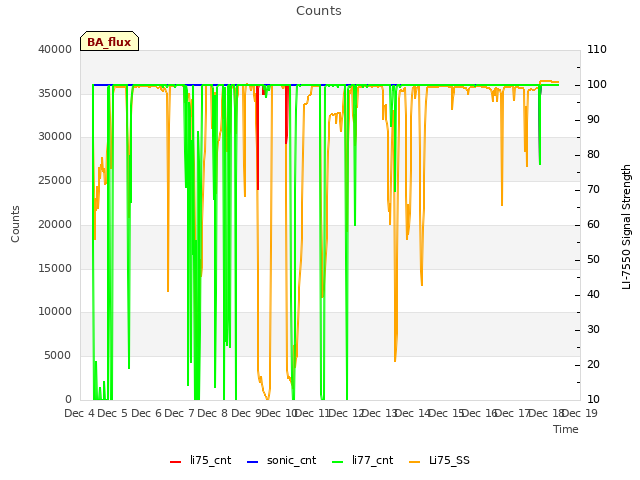Click the 30000 tick on the left axis
640x480 pixels.
coord(55,137)
